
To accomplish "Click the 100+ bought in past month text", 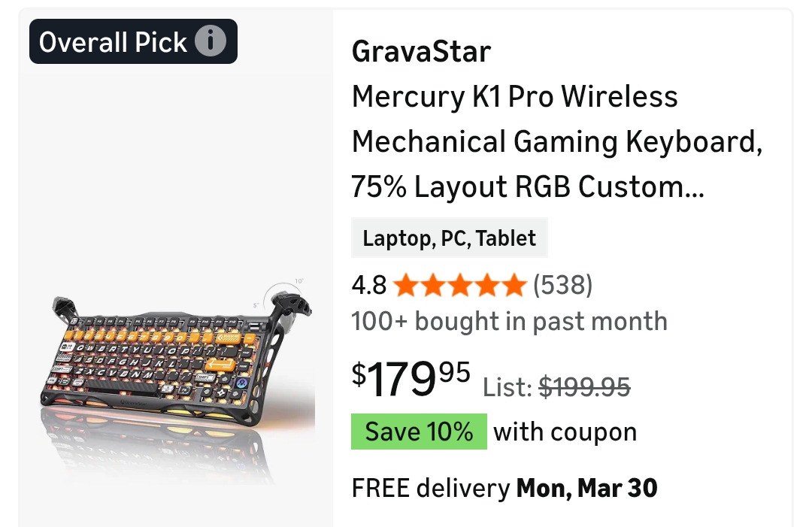I will coord(509,321).
